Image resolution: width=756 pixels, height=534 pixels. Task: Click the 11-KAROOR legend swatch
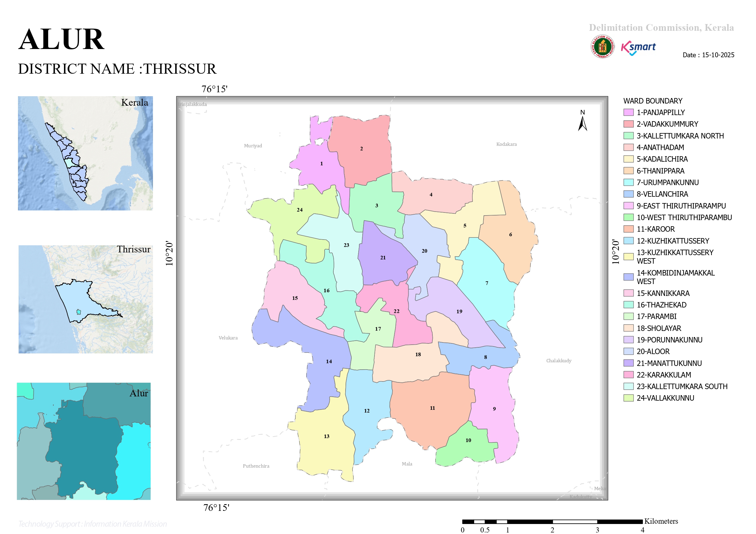point(628,229)
